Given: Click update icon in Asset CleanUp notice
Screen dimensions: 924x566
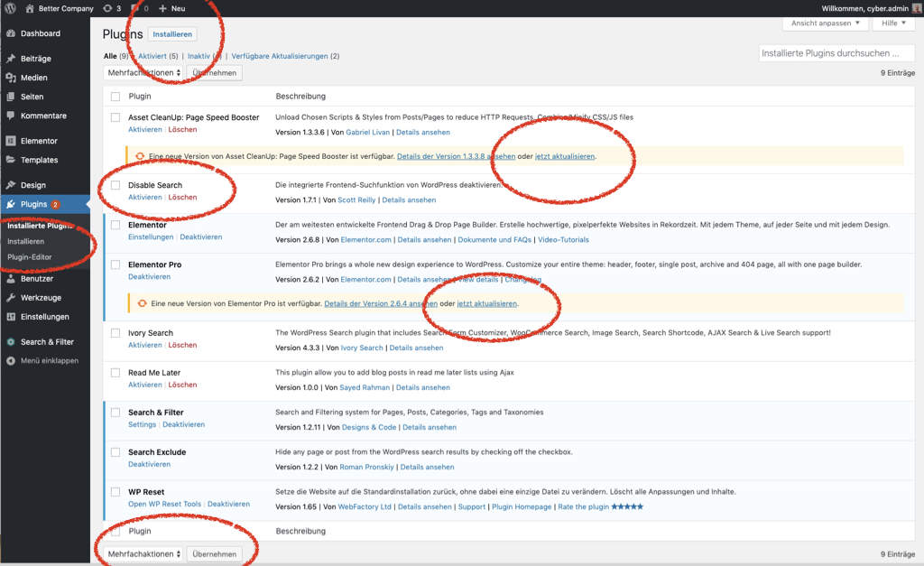Looking at the screenshot, I should [140, 156].
